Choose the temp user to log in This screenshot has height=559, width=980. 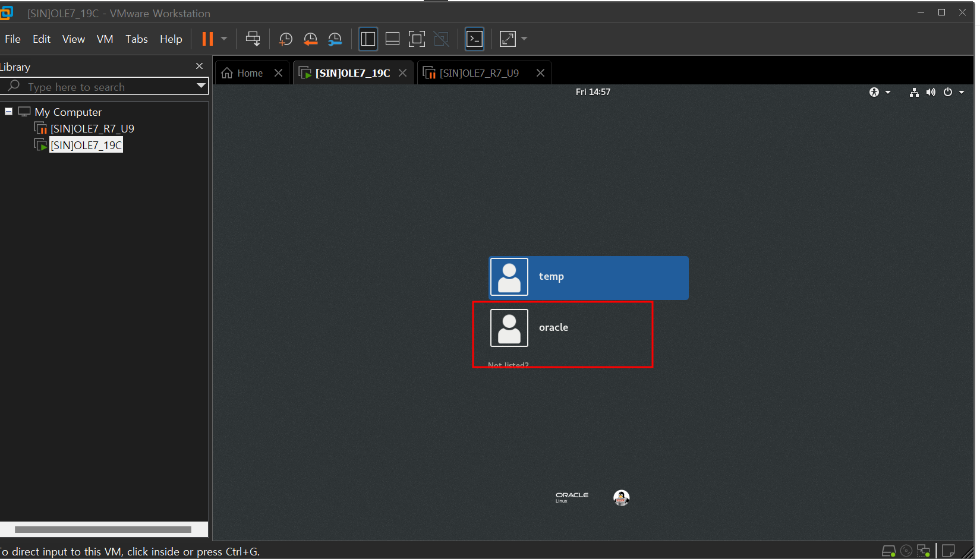click(x=588, y=277)
